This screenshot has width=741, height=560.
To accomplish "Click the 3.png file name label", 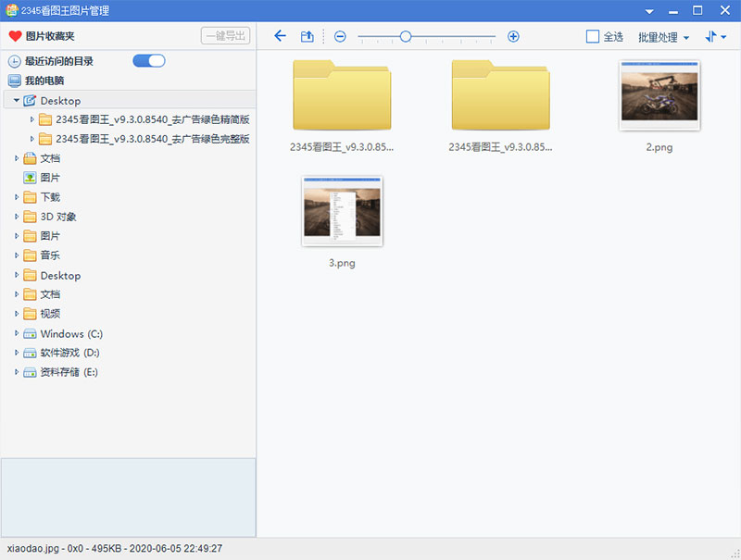I will pyautogui.click(x=342, y=263).
